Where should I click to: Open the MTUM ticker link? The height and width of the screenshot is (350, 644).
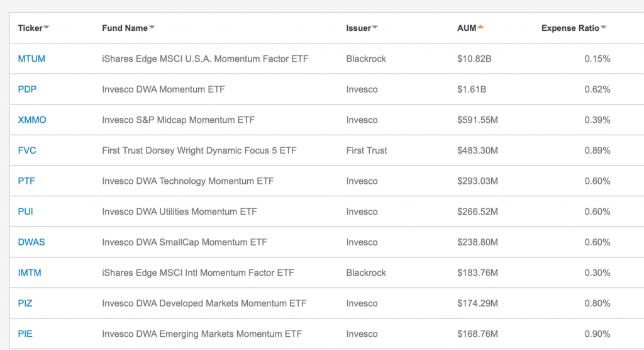point(31,59)
